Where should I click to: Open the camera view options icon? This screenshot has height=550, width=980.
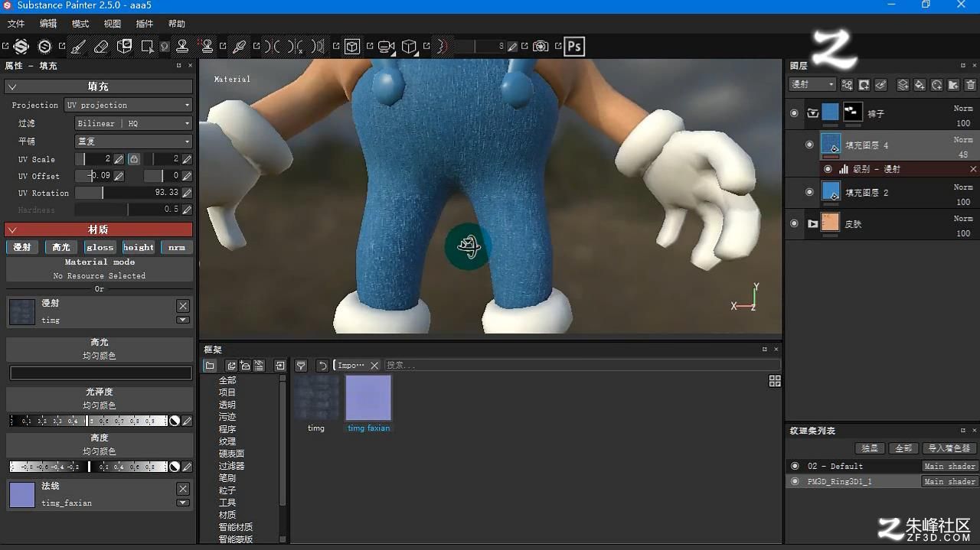pyautogui.click(x=386, y=47)
